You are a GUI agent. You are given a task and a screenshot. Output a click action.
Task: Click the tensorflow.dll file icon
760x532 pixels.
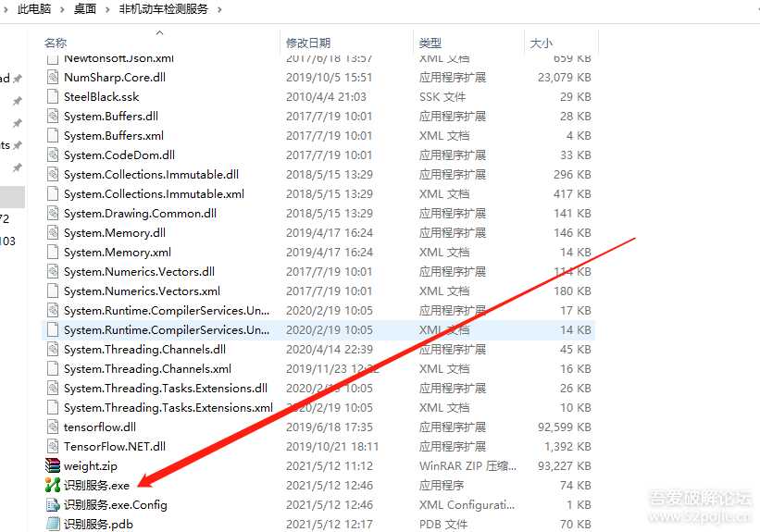[x=53, y=427]
